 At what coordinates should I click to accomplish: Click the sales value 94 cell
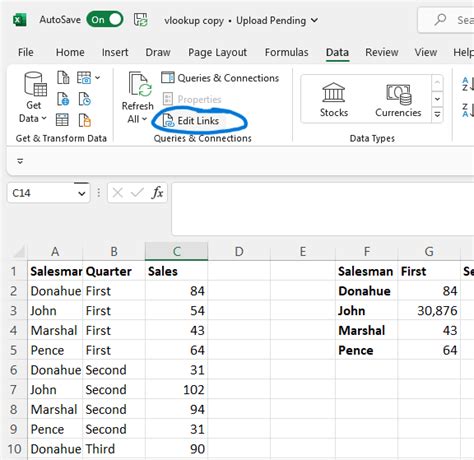[177, 409]
